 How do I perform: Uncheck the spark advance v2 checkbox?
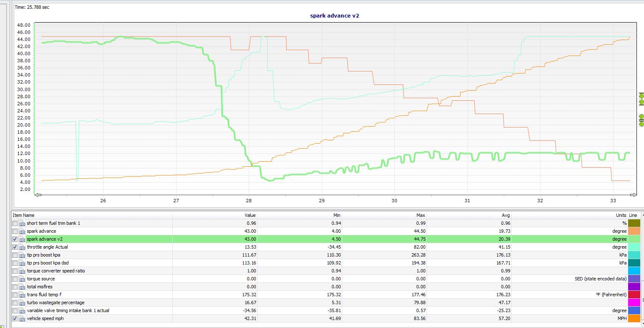15,239
